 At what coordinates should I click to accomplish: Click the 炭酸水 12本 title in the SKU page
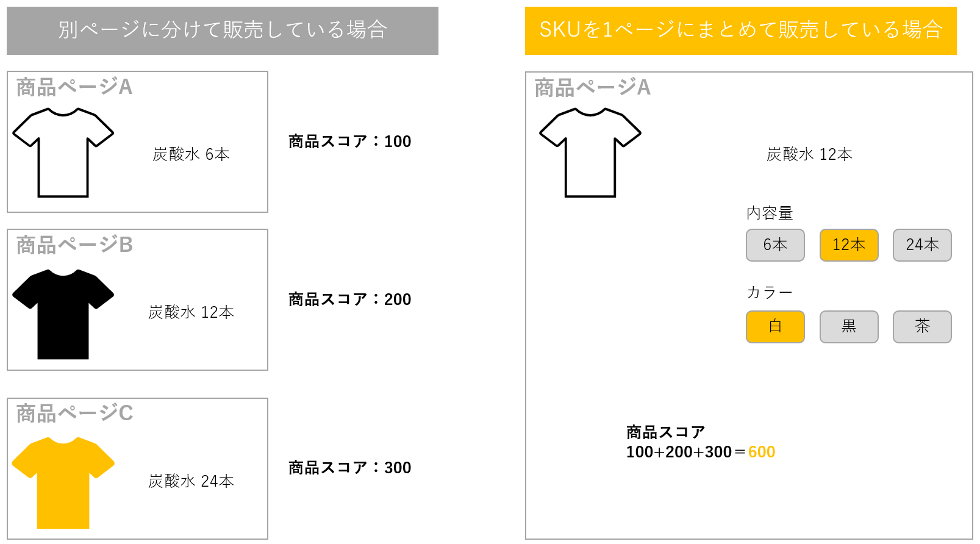pos(809,154)
